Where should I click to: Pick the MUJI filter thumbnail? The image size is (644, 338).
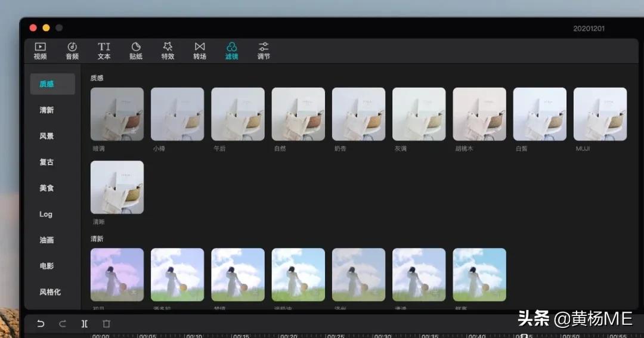click(600, 114)
